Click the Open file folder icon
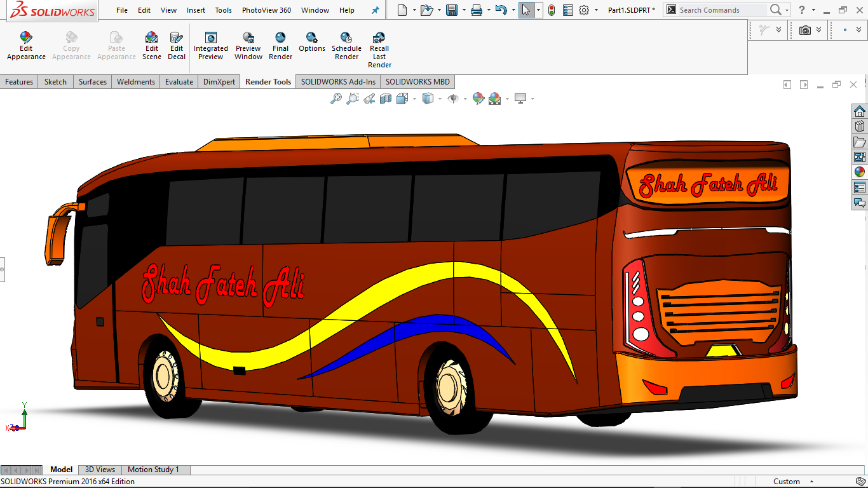Image resolution: width=868 pixels, height=488 pixels. point(426,10)
